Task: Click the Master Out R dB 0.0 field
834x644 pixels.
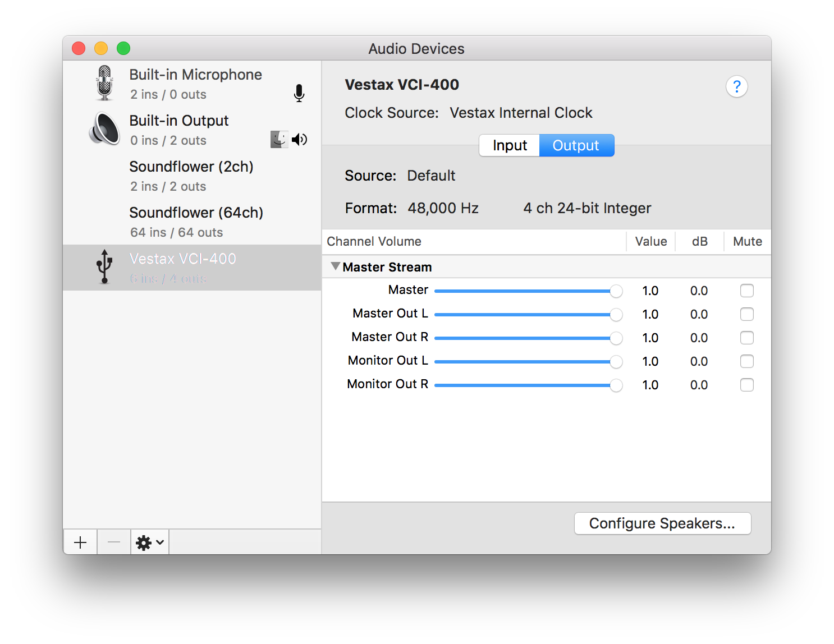Action: [x=699, y=338]
